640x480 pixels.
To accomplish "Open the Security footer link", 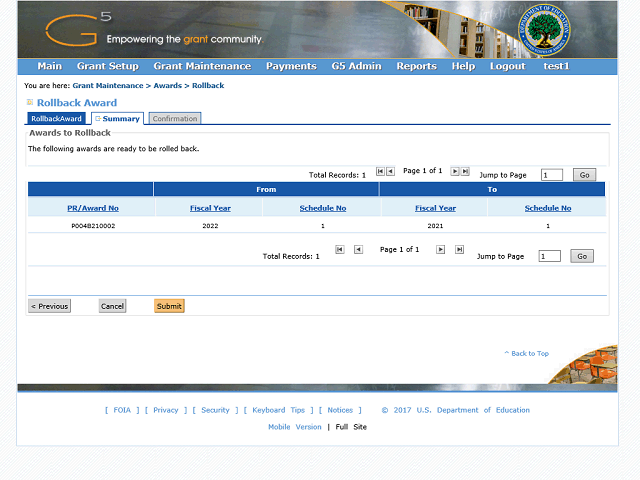I will pyautogui.click(x=215, y=410).
